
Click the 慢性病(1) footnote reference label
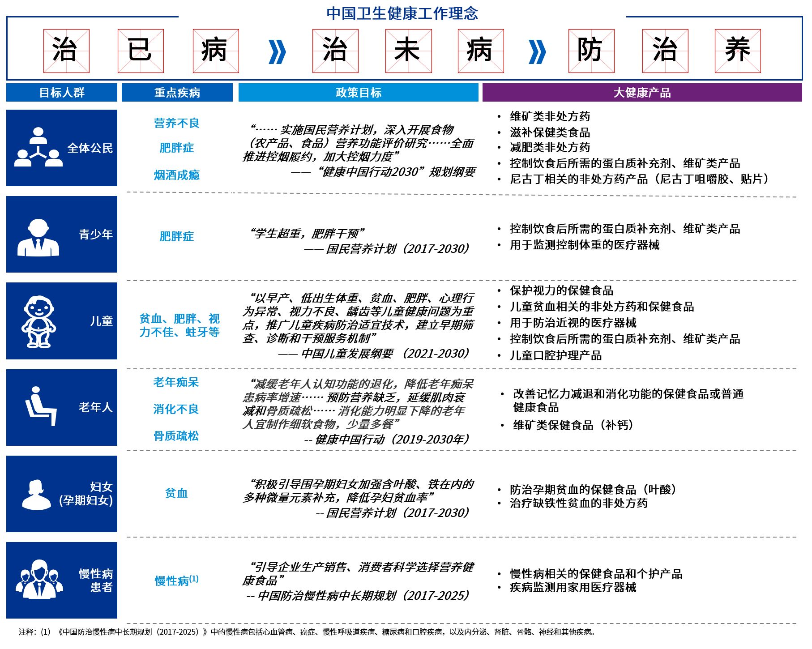click(x=176, y=581)
